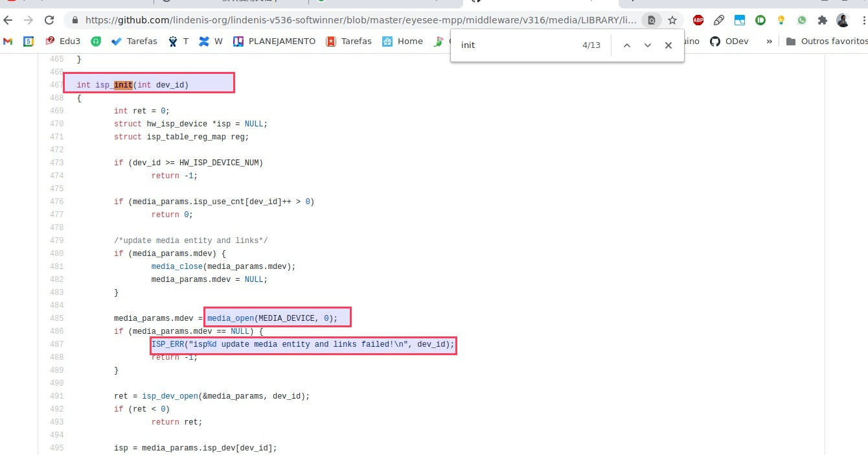The image size is (868, 455).
Task: Click the address bar URL
Action: [361, 20]
